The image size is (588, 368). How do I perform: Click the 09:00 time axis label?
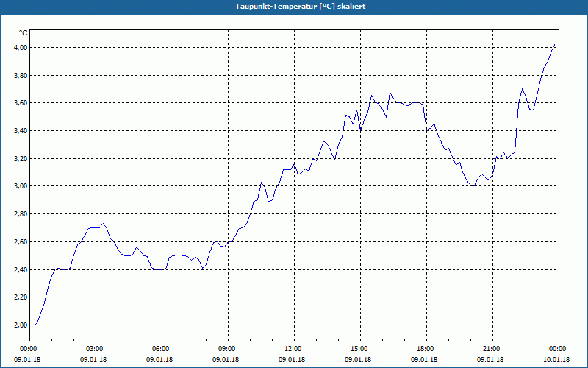[x=228, y=349]
